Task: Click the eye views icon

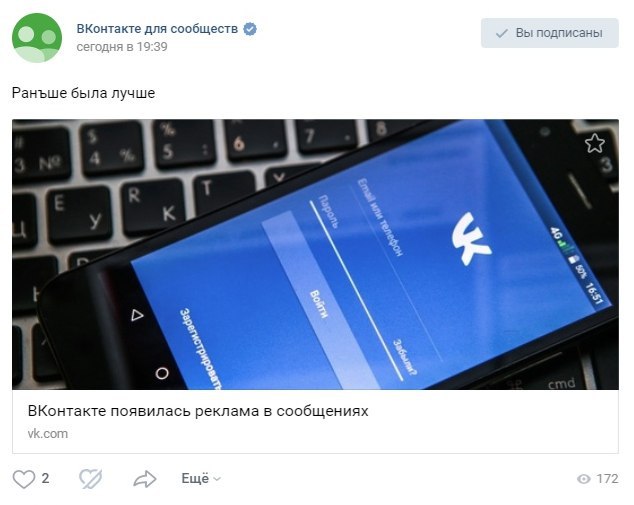Action: pyautogui.click(x=583, y=479)
